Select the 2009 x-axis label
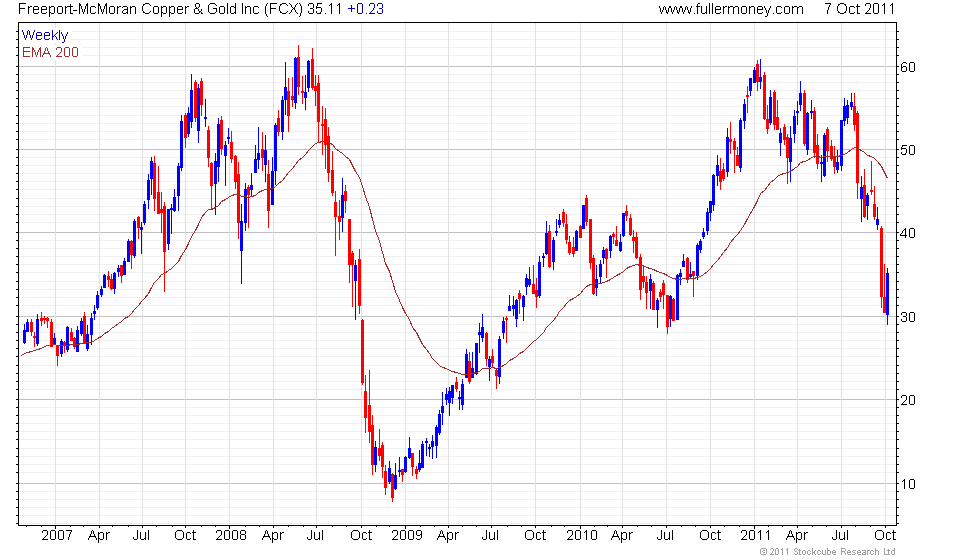 [407, 536]
